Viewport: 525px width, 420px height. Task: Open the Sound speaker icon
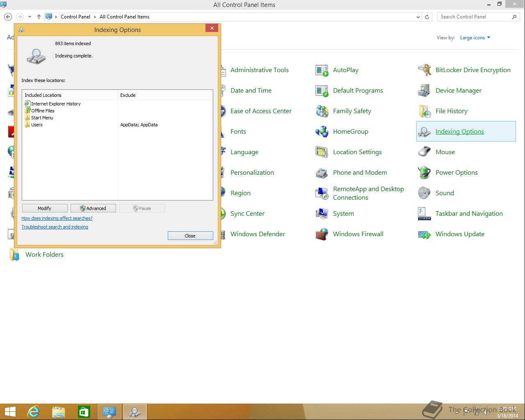425,193
